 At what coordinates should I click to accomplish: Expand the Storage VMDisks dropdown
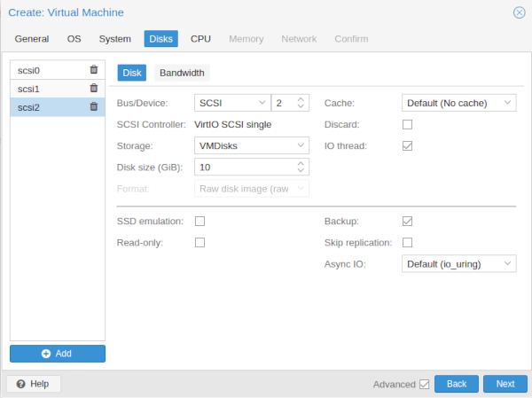252,145
